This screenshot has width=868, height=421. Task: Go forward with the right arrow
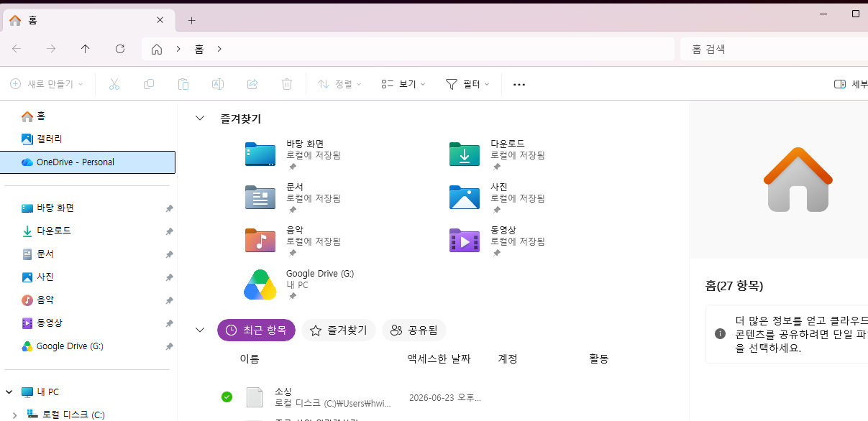click(x=51, y=49)
